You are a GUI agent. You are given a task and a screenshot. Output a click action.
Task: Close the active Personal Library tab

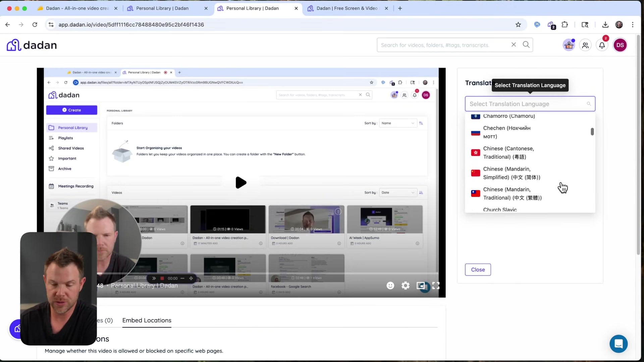click(x=296, y=8)
